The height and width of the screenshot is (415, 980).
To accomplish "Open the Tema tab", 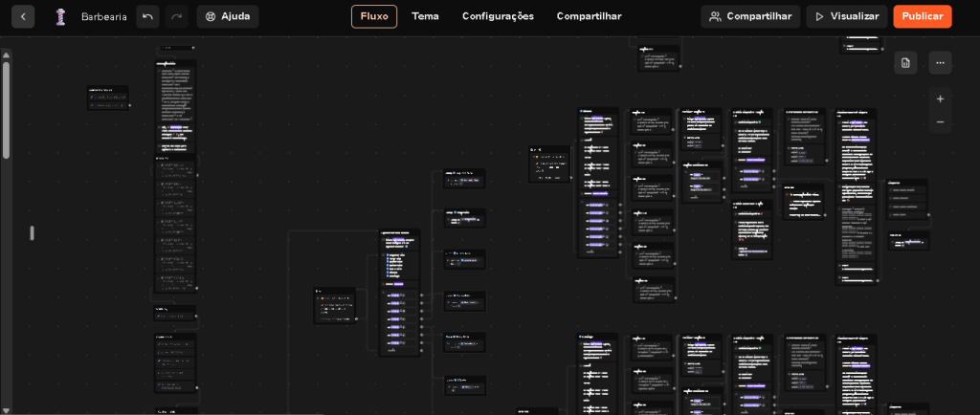I will (x=425, y=16).
